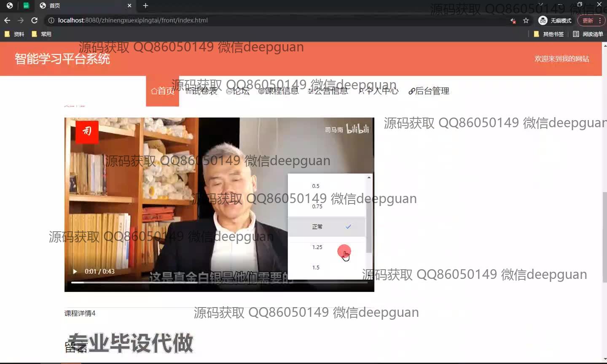Image resolution: width=607 pixels, height=364 pixels.
Task: Click the speed menu scroll-up arrow
Action: click(369, 177)
